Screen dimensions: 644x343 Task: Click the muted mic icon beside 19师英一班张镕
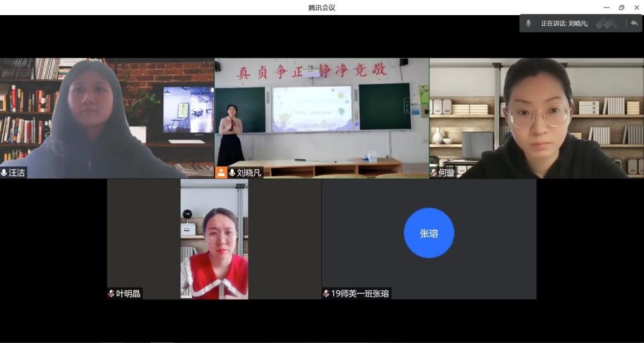tap(326, 293)
